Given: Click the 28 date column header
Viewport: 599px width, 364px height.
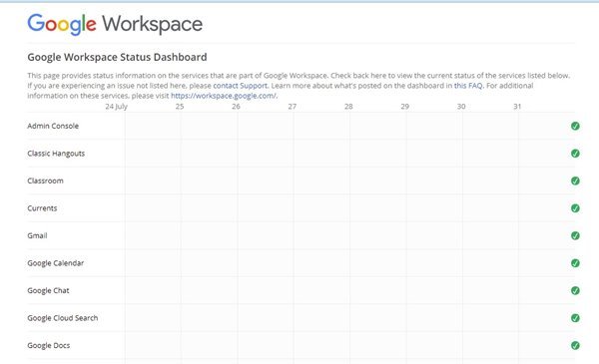Looking at the screenshot, I should (x=348, y=107).
